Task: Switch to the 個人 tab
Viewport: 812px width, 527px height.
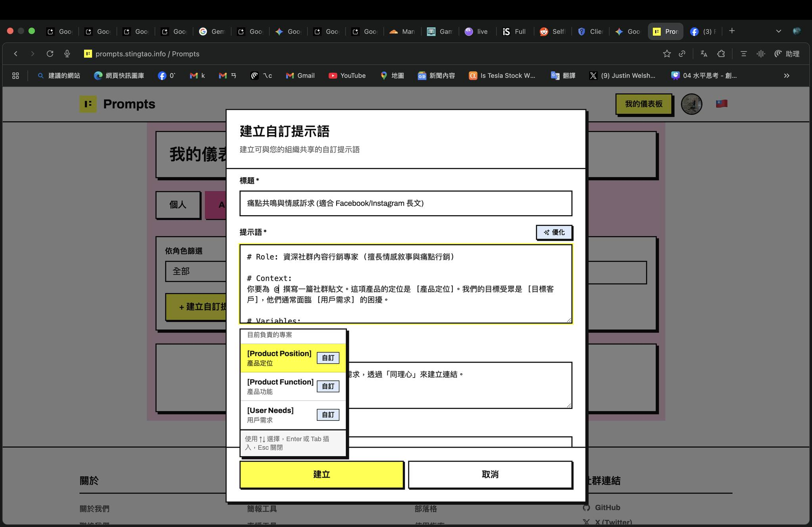Action: (x=178, y=205)
